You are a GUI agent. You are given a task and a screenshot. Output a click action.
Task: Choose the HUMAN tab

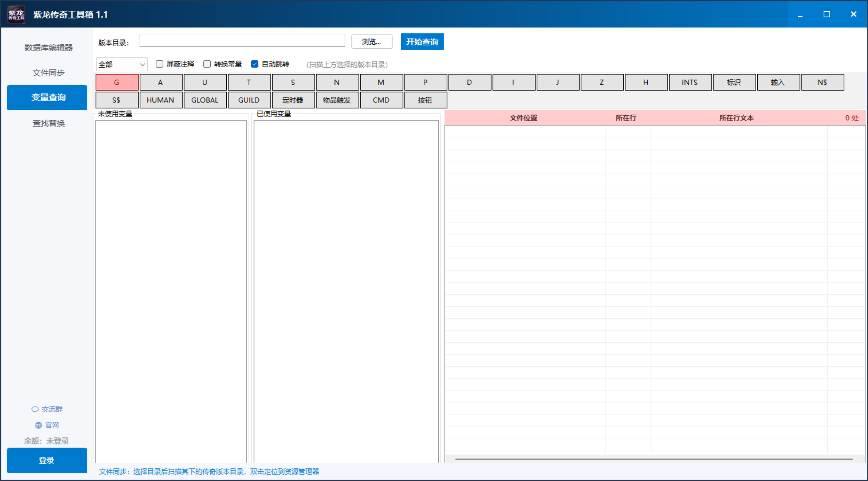pyautogui.click(x=161, y=100)
